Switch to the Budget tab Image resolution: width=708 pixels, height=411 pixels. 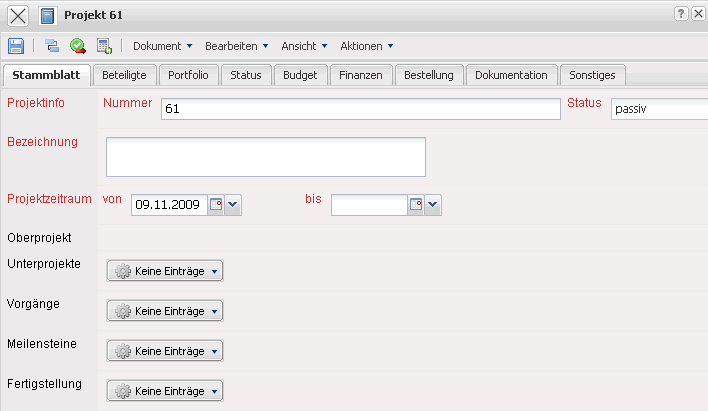(300, 75)
